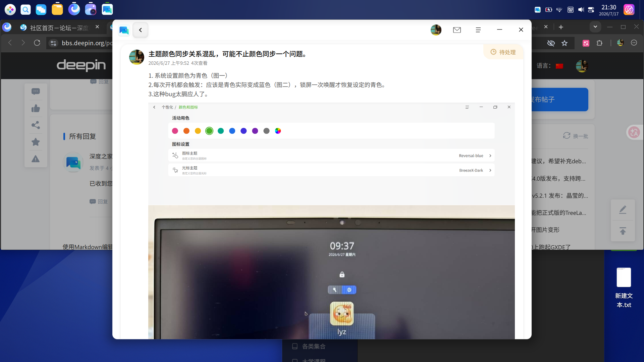
Task: Click the star favorite icon in forum sidebar
Action: click(36, 142)
